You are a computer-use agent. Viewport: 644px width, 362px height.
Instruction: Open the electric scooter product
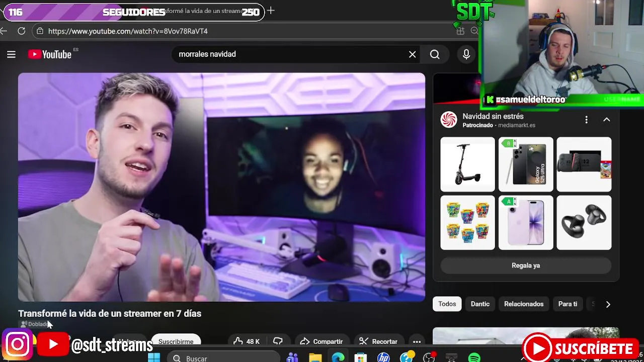[467, 164]
